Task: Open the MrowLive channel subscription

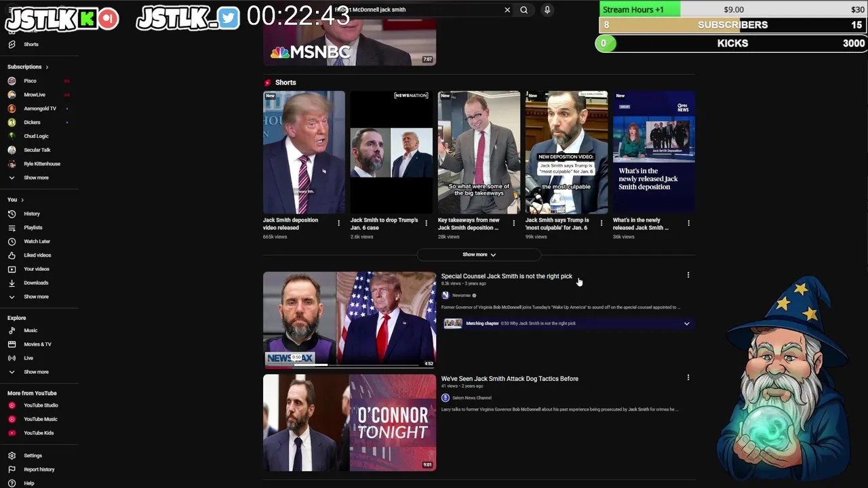Action: click(34, 95)
